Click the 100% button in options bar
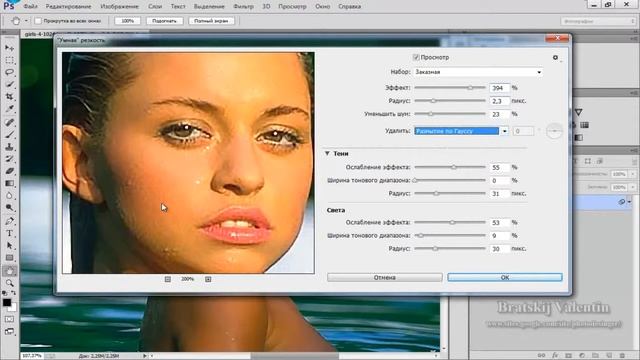640x360 pixels. [127, 21]
